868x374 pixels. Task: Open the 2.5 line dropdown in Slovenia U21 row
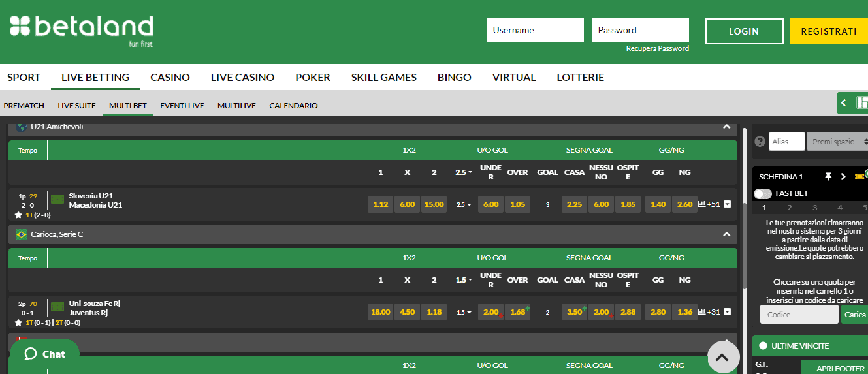click(x=464, y=204)
